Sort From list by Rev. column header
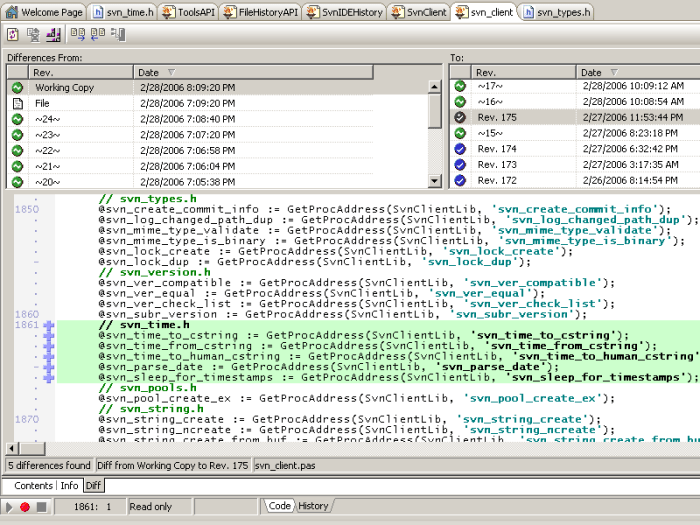 (81, 72)
